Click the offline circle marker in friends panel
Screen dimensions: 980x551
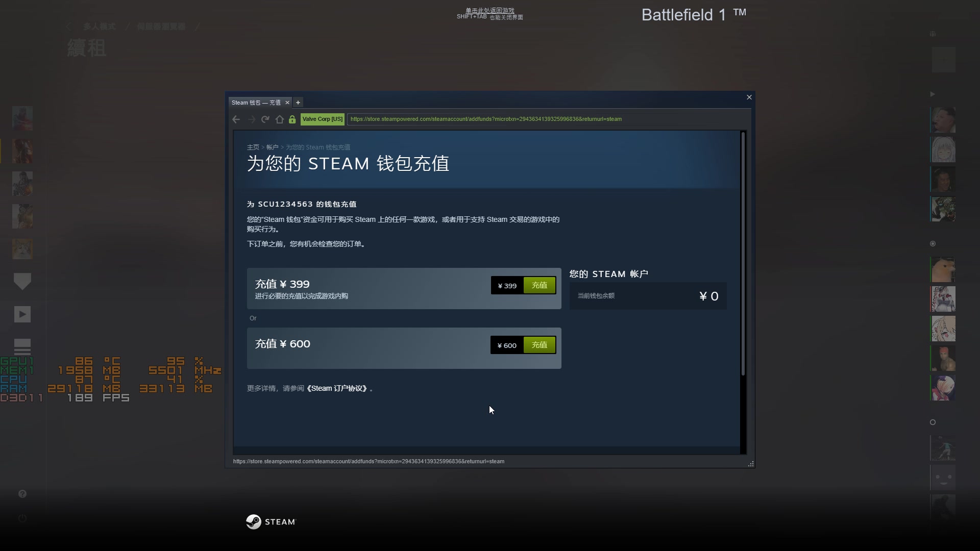(x=933, y=422)
